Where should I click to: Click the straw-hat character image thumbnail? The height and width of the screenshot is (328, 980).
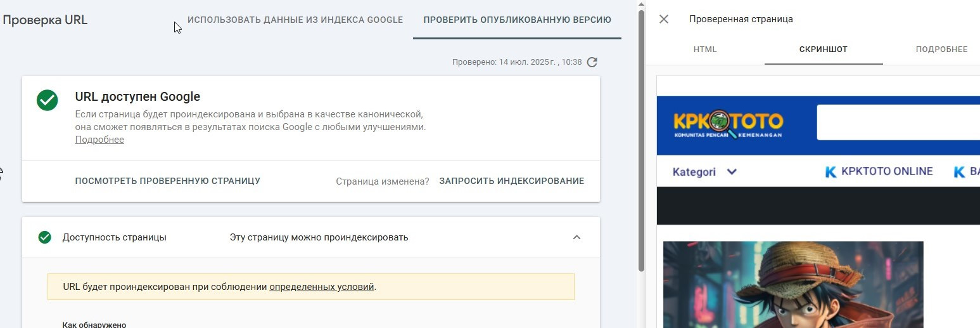pos(793,284)
